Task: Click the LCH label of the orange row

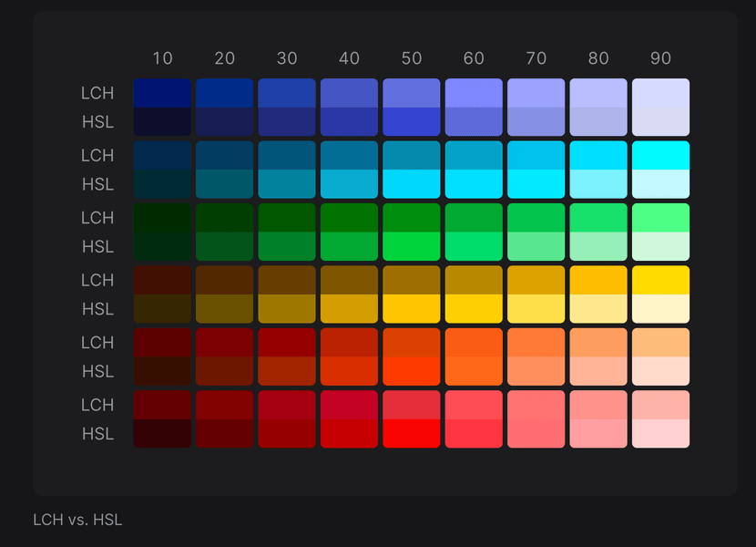Action: click(x=97, y=342)
